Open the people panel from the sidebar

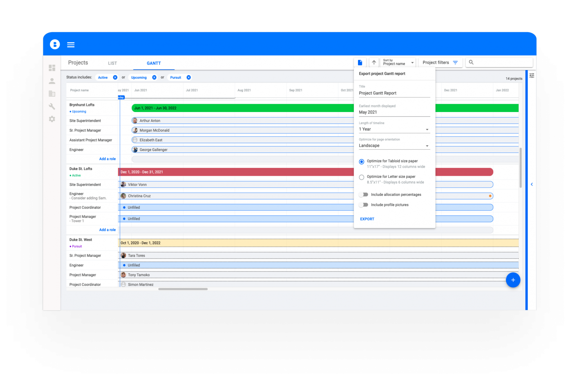tap(52, 80)
